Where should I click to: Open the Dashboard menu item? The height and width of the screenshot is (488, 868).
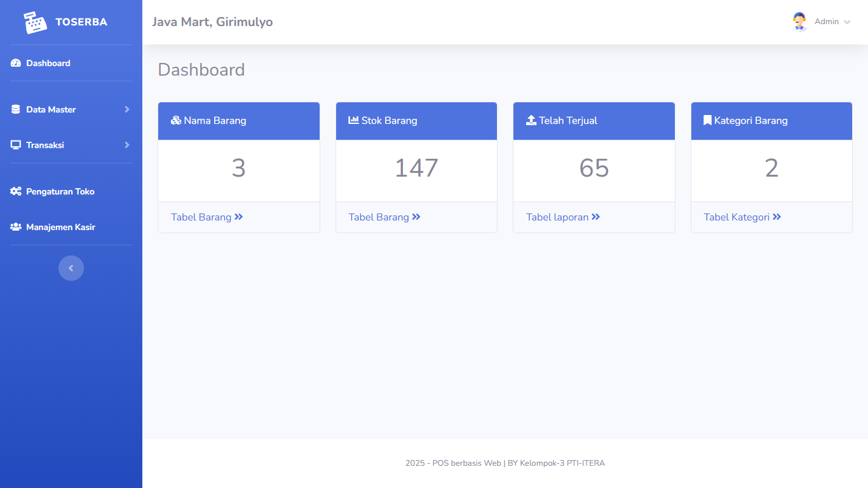coord(71,63)
